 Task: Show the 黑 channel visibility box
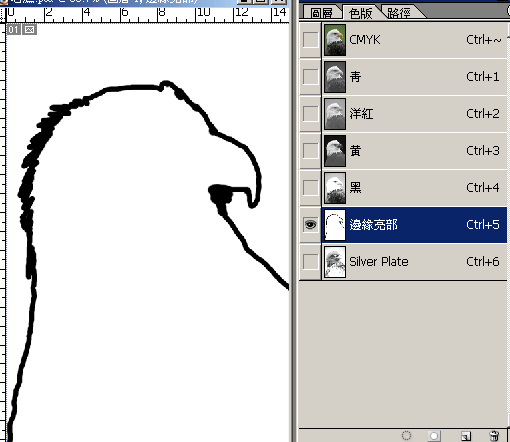(x=310, y=188)
